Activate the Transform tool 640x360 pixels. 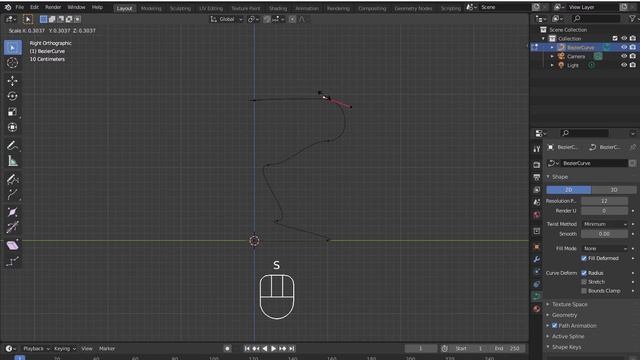[12, 127]
